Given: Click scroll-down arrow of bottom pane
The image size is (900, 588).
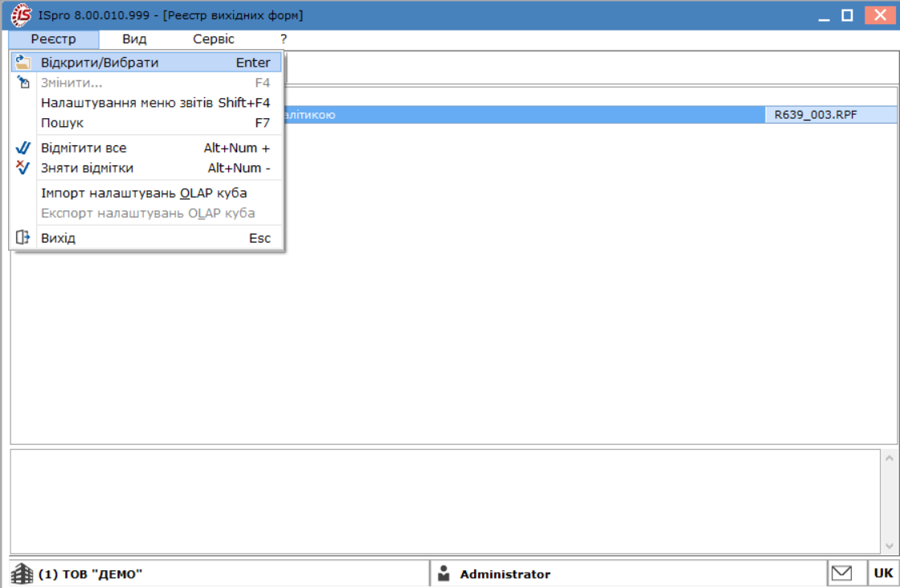Looking at the screenshot, I should (x=889, y=546).
